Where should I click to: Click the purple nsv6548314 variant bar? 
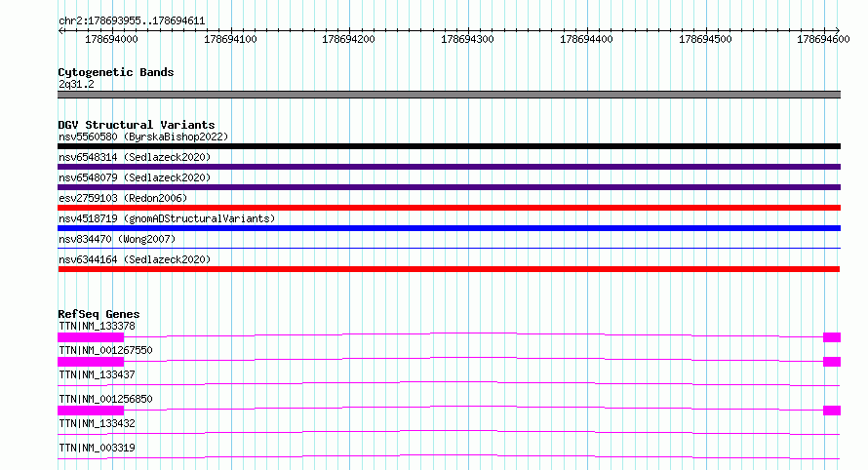click(449, 167)
